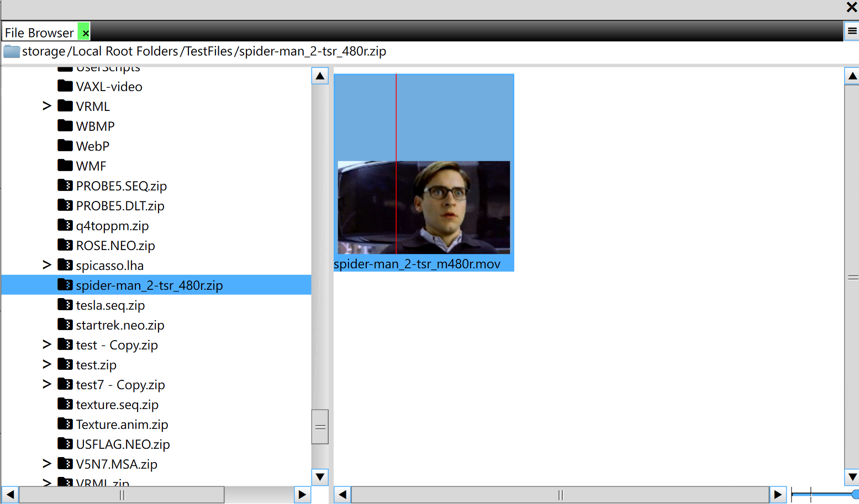Click the tree vertical scrollbar thumb
The width and height of the screenshot is (859, 504).
tap(320, 427)
